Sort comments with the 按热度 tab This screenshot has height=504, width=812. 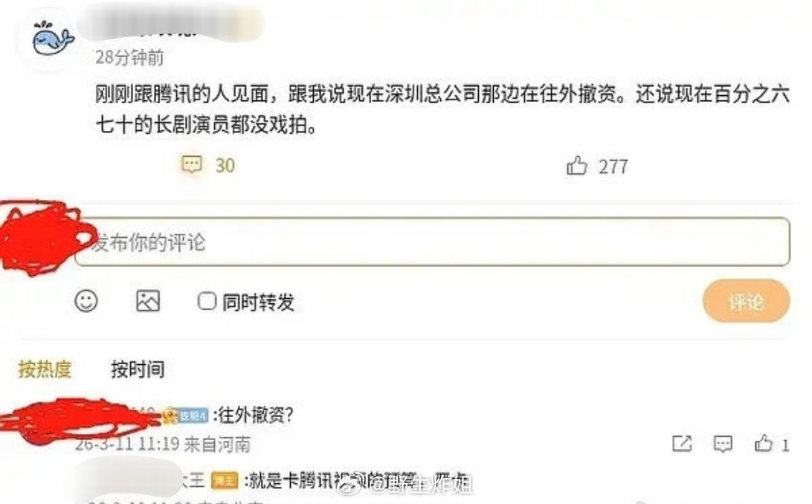click(45, 369)
